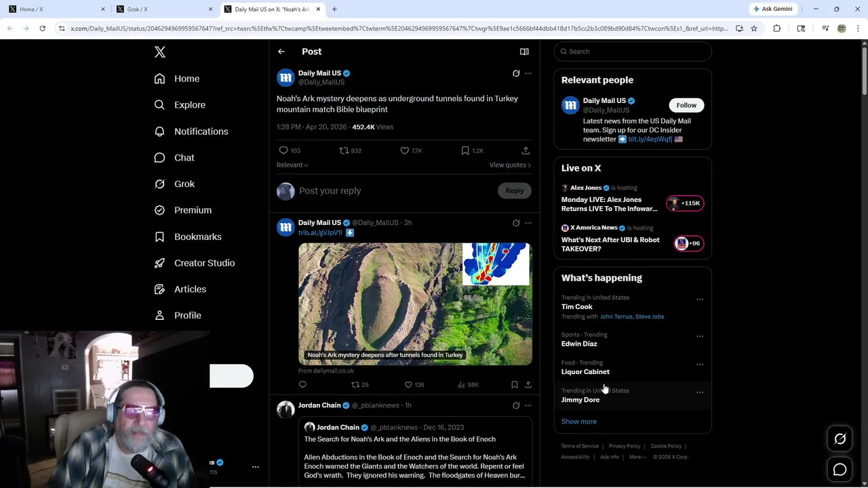Open more options for Tim Cook trend
Viewport: 868px width, 488px height.
tap(700, 300)
